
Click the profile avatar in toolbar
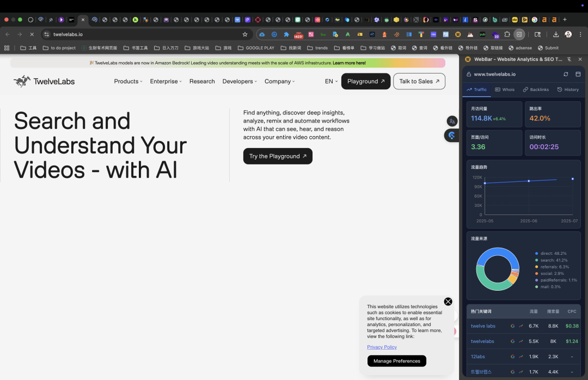[x=568, y=34]
